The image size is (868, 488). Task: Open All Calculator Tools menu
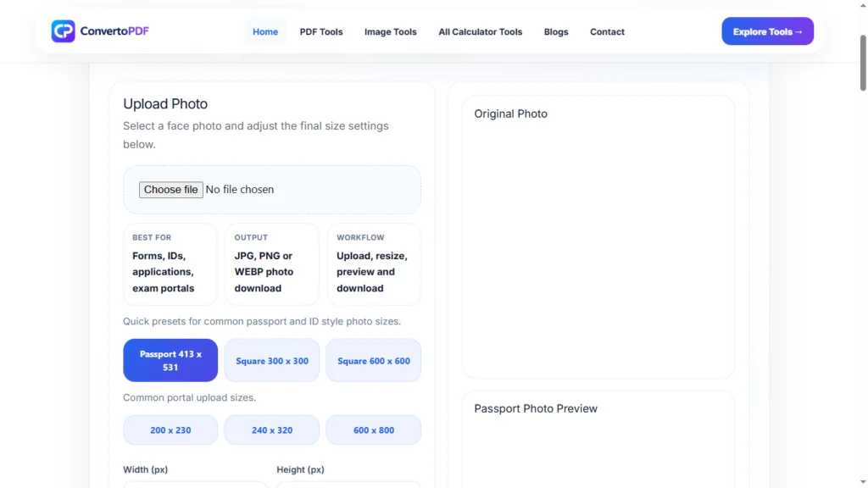(x=480, y=31)
